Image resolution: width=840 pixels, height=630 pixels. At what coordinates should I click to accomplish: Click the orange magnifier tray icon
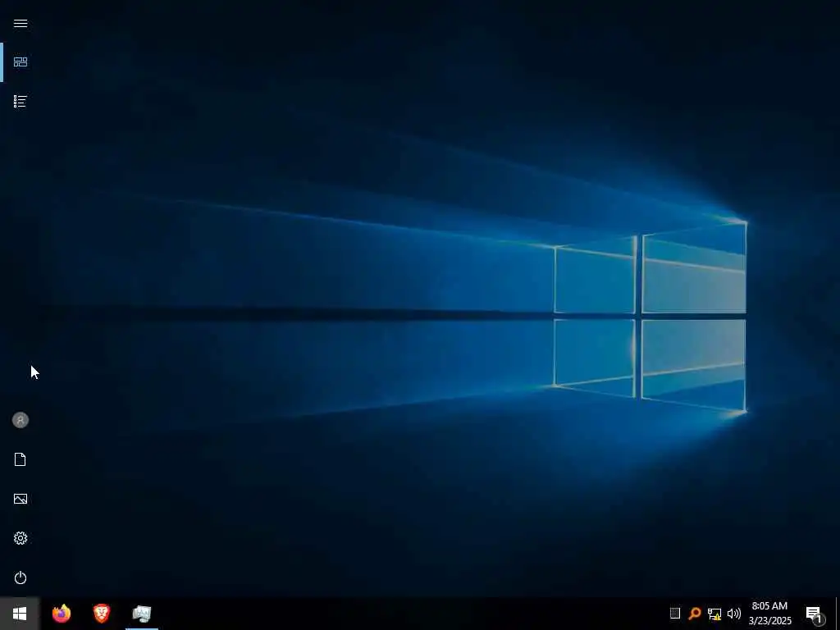(x=694, y=614)
